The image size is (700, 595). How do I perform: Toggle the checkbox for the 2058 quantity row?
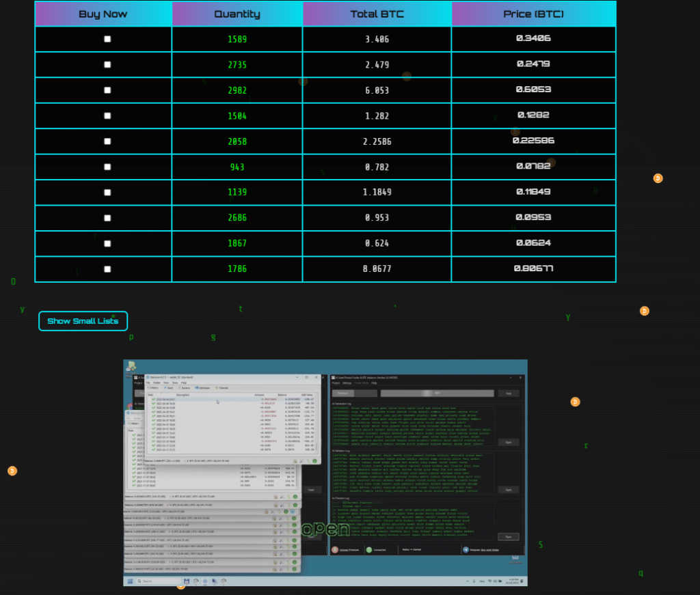click(107, 141)
